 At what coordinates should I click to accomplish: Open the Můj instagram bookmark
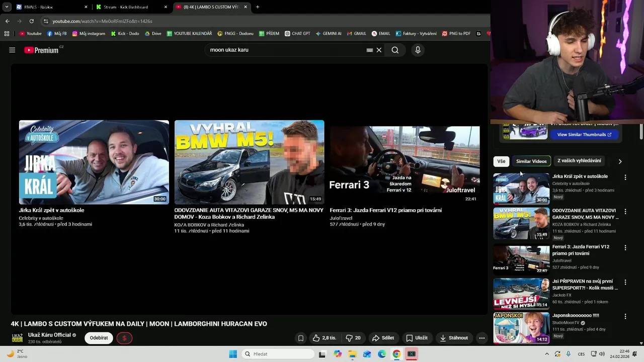(x=89, y=34)
